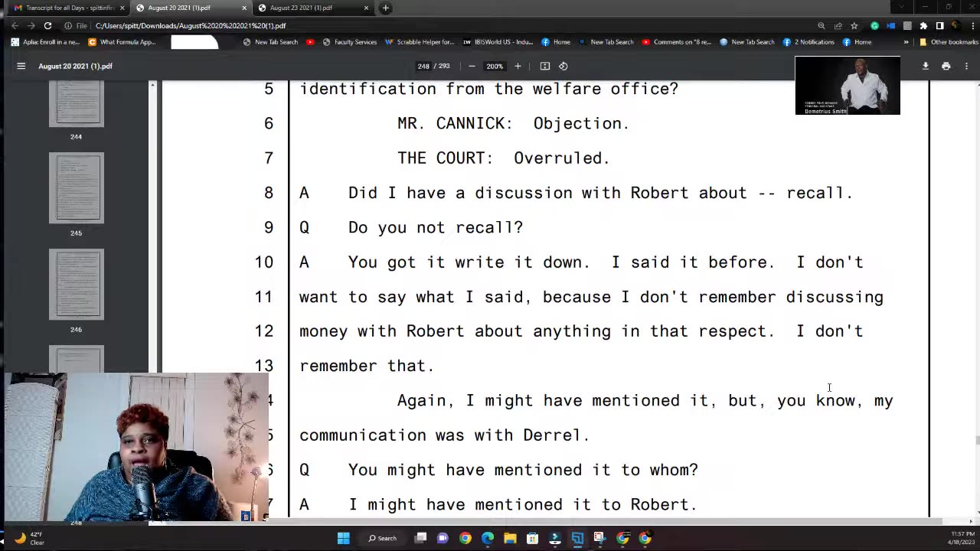
Task: Rotate the PDF counterclockwise
Action: (563, 66)
